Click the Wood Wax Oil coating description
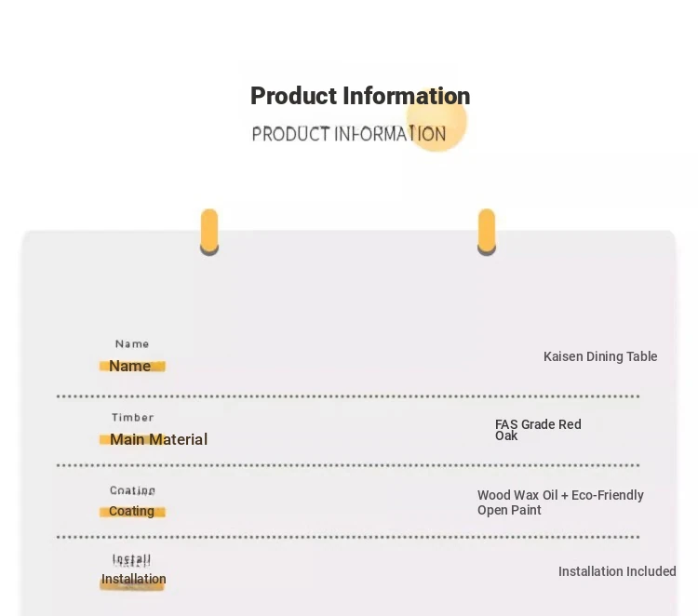Viewport: 698px width, 616px height. 560,502
